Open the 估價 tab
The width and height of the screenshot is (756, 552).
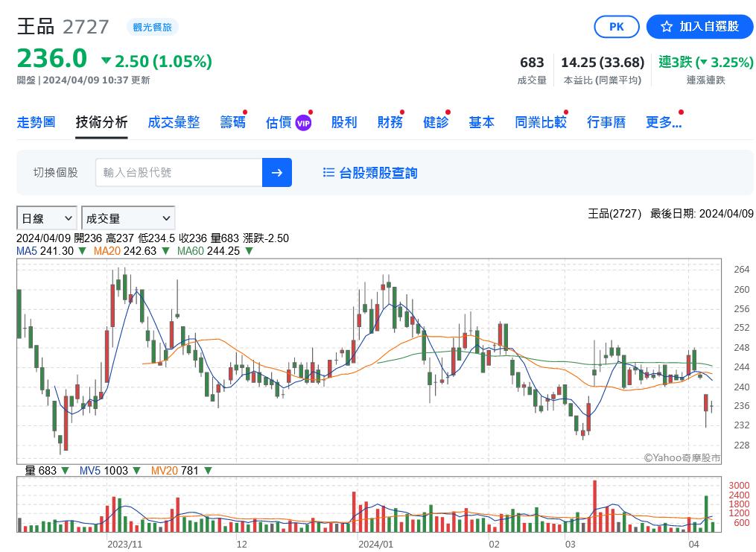click(279, 122)
